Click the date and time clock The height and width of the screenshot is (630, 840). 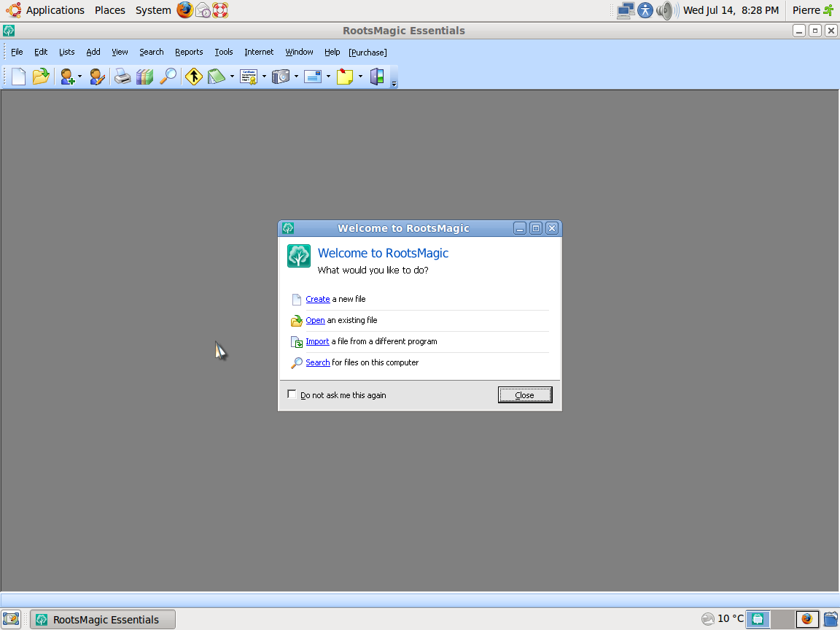coord(731,10)
